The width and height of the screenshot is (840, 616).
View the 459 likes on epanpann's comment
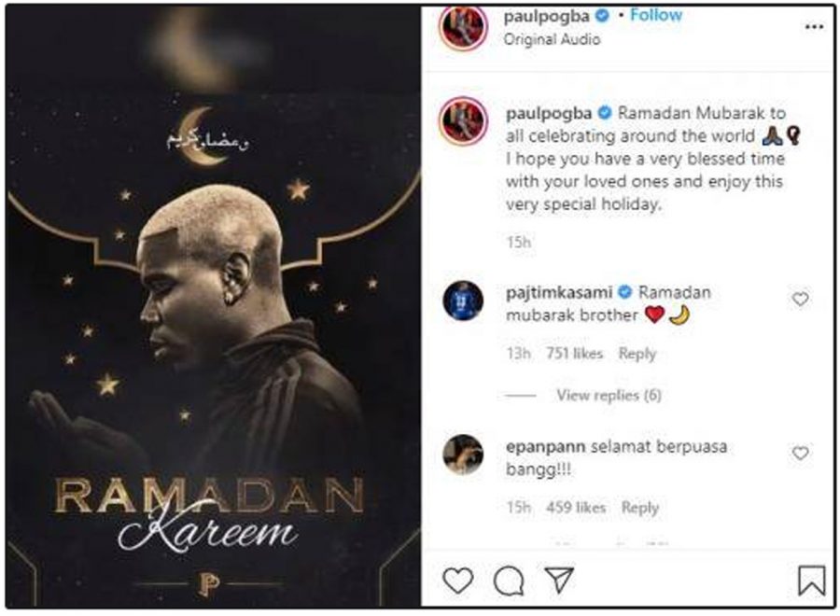pos(576,507)
